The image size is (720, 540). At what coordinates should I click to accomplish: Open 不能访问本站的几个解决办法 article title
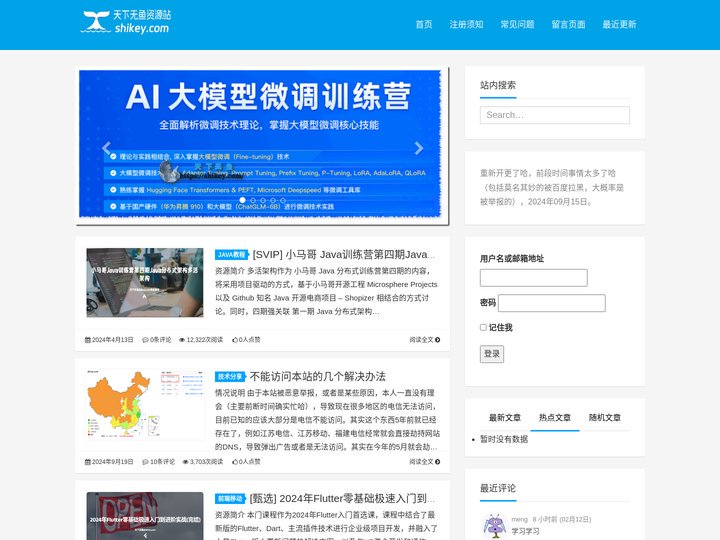[x=318, y=377]
